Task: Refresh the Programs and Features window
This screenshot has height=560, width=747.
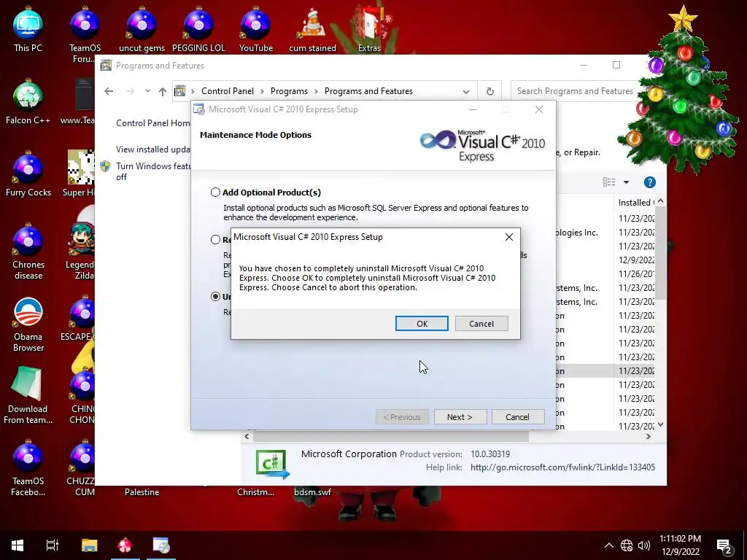Action: point(489,91)
